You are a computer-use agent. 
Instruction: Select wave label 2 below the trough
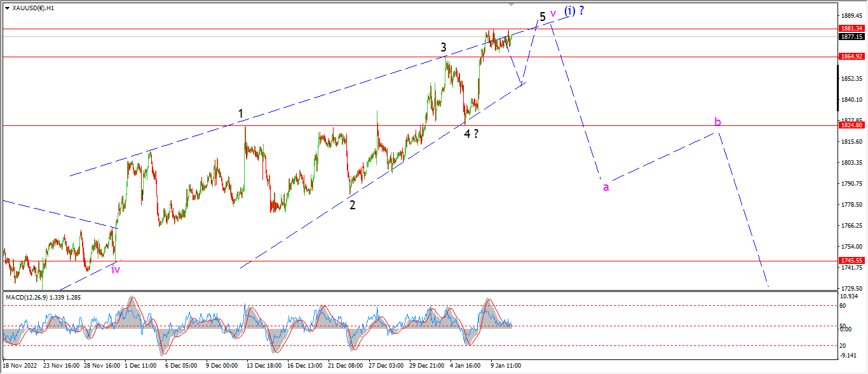point(352,205)
